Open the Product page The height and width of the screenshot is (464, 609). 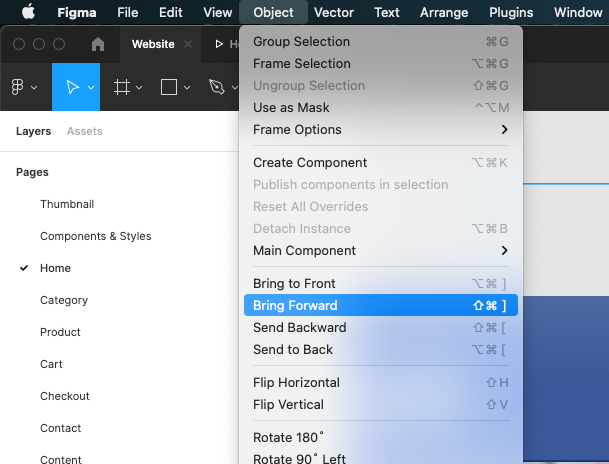(60, 332)
